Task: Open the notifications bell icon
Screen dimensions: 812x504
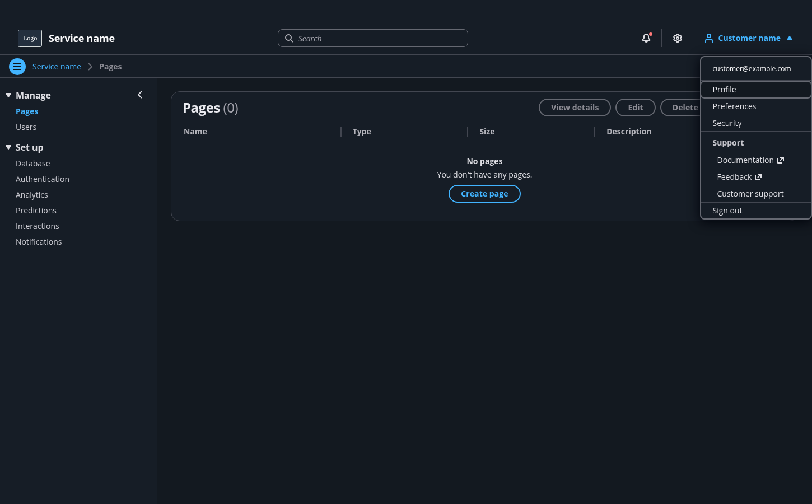Action: (x=646, y=38)
